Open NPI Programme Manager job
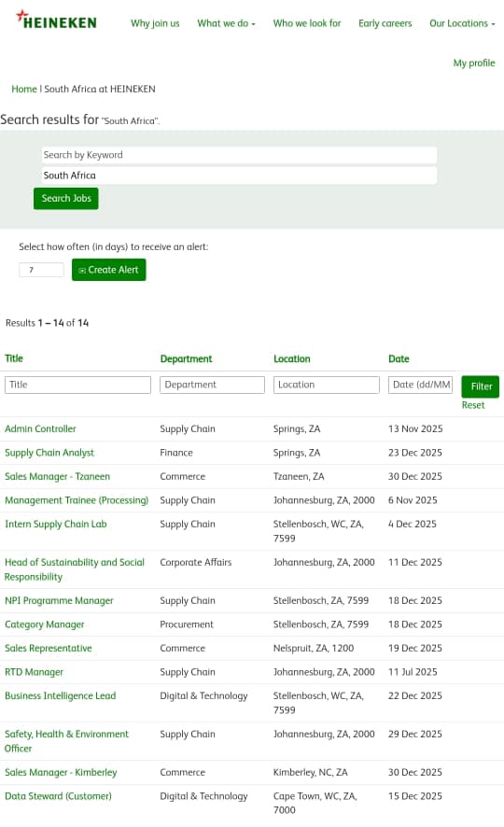Image resolution: width=504 pixels, height=827 pixels. (59, 601)
